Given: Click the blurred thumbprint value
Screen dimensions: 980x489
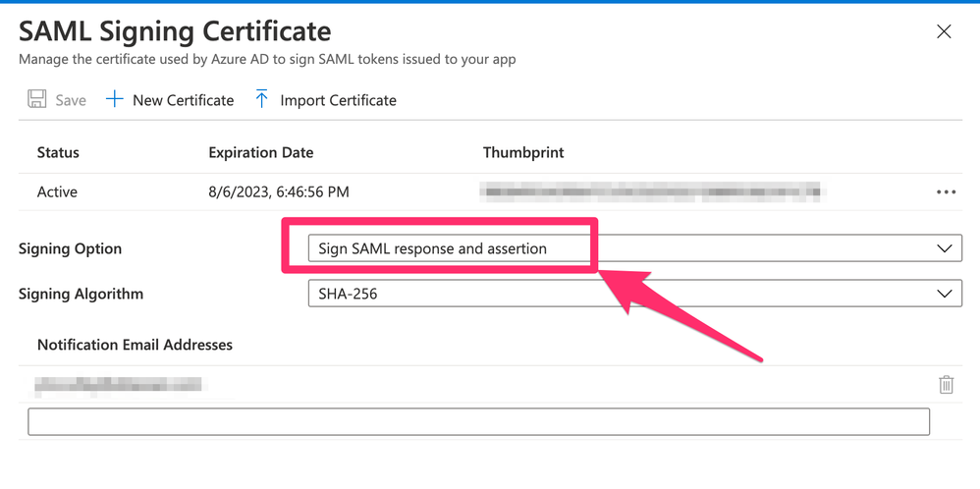Looking at the screenshot, I should (x=652, y=191).
